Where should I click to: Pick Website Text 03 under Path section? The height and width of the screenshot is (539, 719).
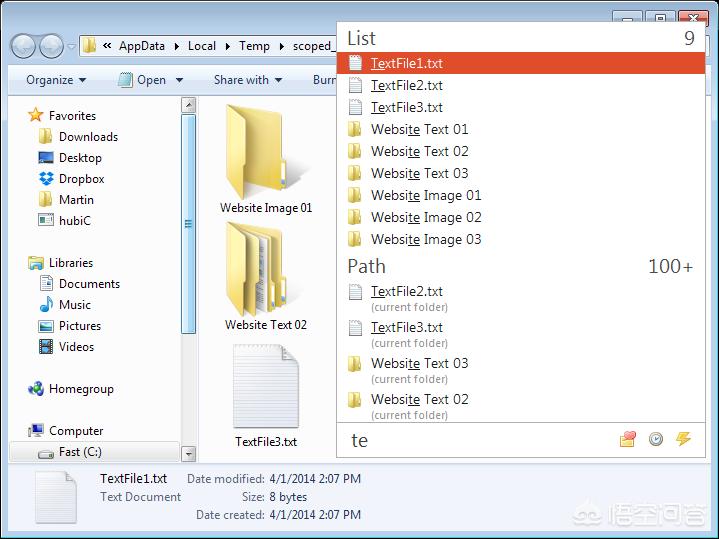tap(521, 370)
